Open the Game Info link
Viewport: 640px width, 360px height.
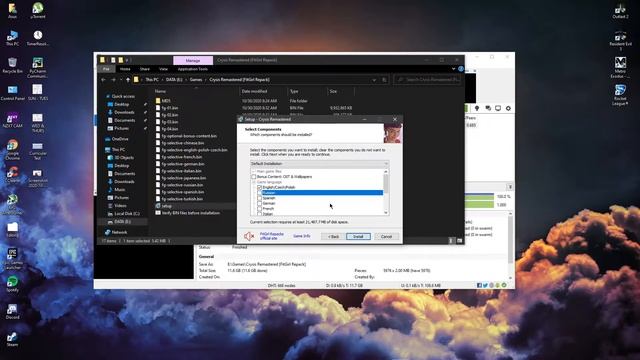pos(302,236)
